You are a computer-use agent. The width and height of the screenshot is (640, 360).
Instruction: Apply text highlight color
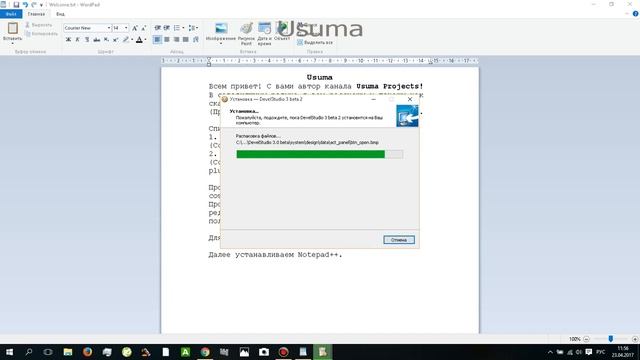click(x=126, y=40)
